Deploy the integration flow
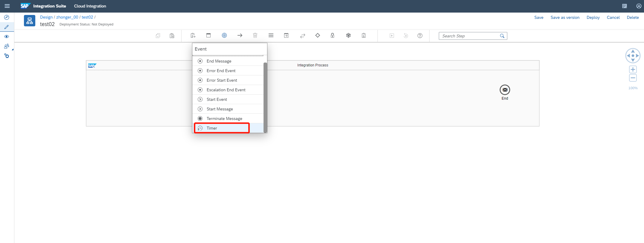This screenshot has height=243, width=644. tap(593, 17)
